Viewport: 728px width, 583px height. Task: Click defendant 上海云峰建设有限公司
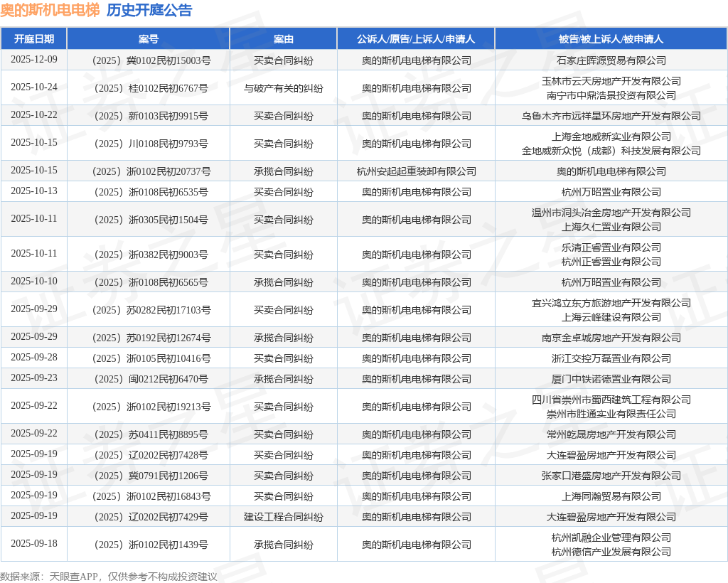(x=611, y=318)
